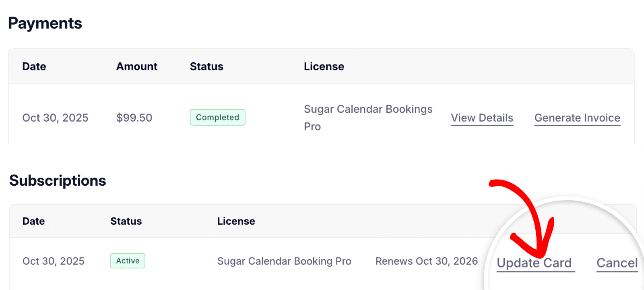Select the Payments section heading
644x290 pixels.
point(45,23)
